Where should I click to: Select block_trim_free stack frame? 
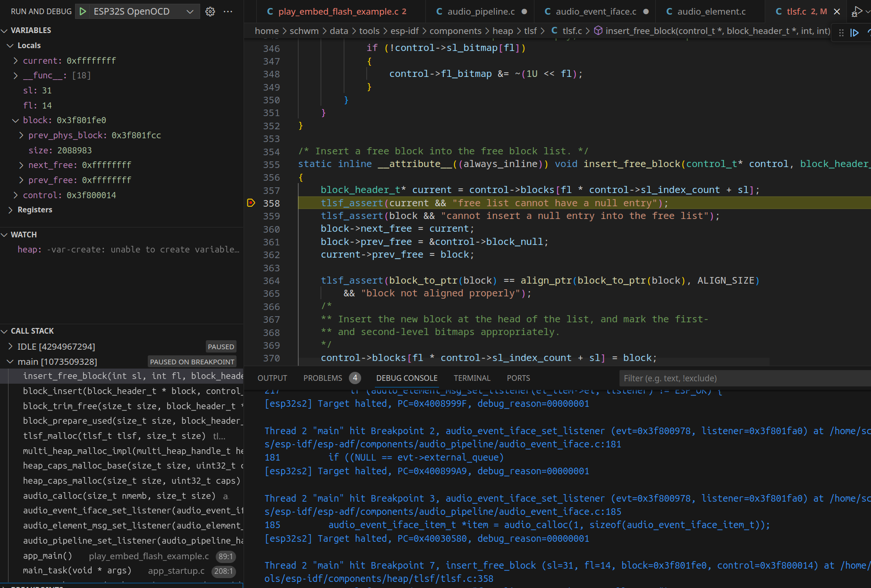tap(122, 406)
